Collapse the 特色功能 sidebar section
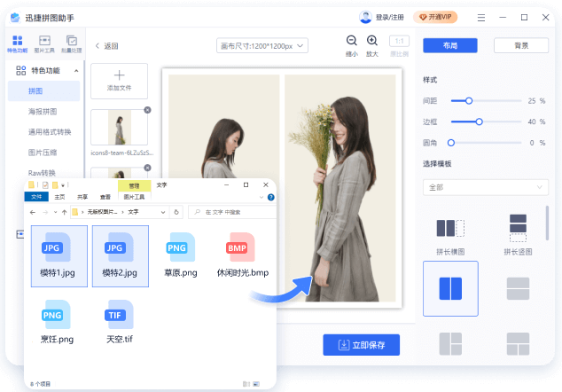The width and height of the screenshot is (562, 392). click(76, 71)
